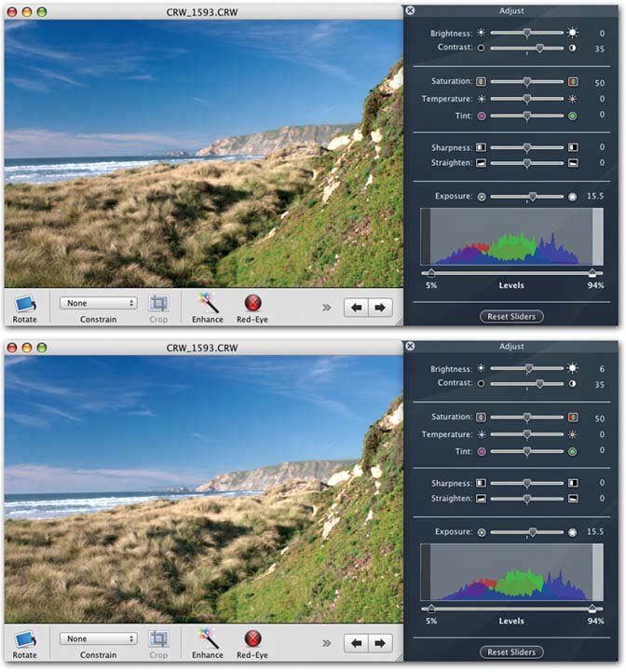Go to previous photo in bottom window
Screen dimensions: 626x672
(356, 643)
